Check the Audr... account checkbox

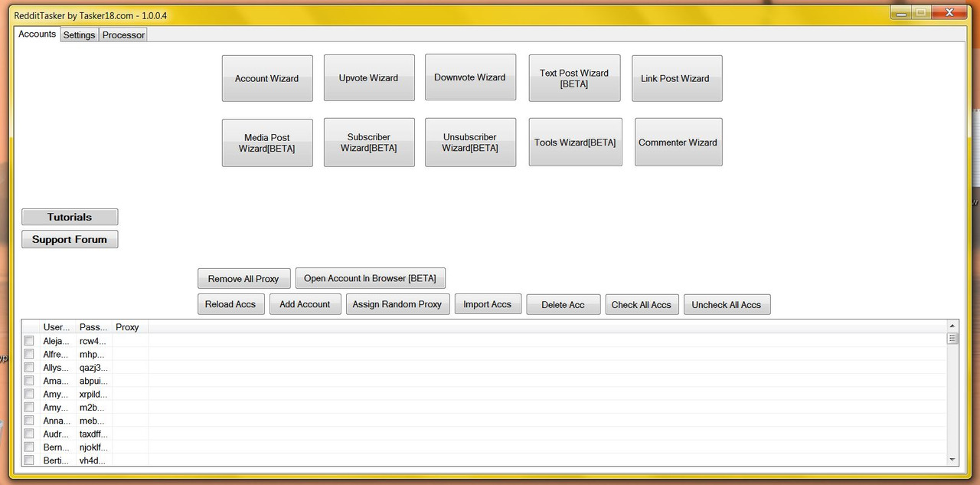point(29,434)
